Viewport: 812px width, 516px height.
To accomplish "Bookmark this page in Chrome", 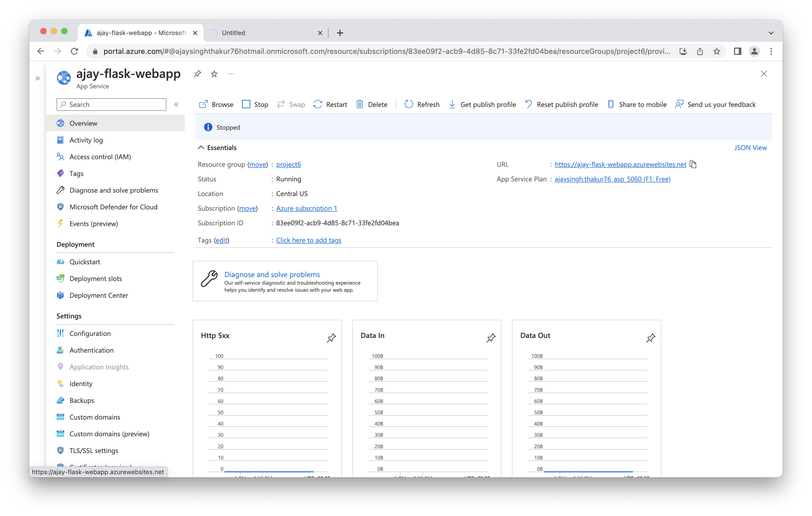I will coord(717,51).
